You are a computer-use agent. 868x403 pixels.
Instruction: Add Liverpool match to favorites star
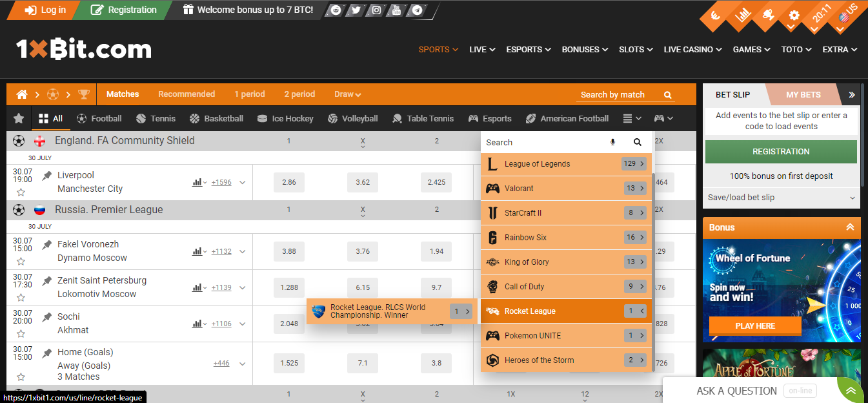(21, 192)
